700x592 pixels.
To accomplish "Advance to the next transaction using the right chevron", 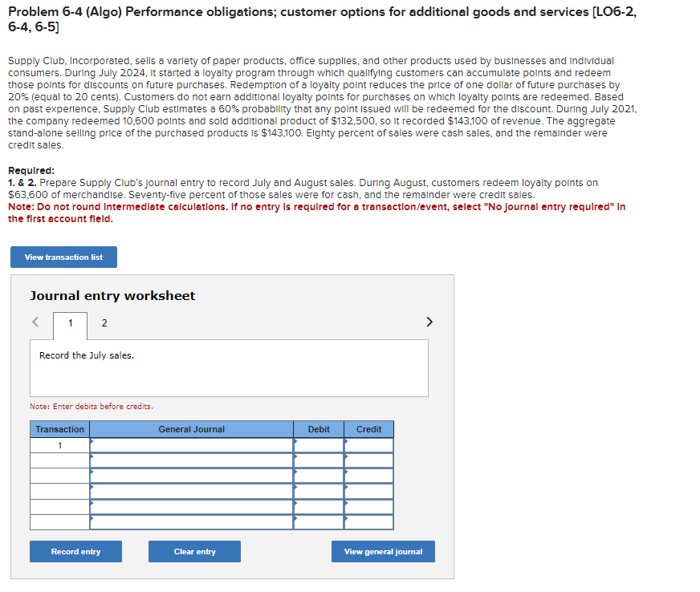I will click(429, 322).
